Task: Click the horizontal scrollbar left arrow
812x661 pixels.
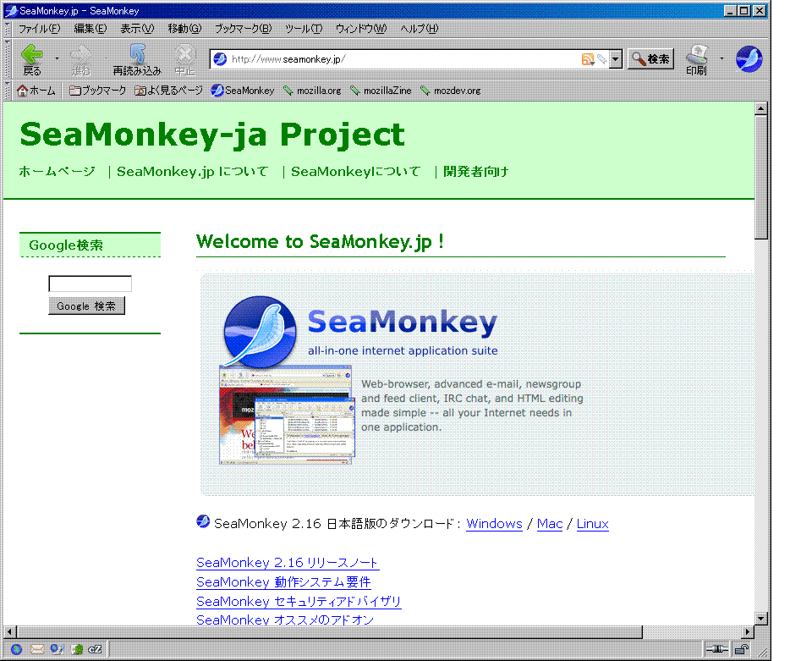Action: (10, 632)
